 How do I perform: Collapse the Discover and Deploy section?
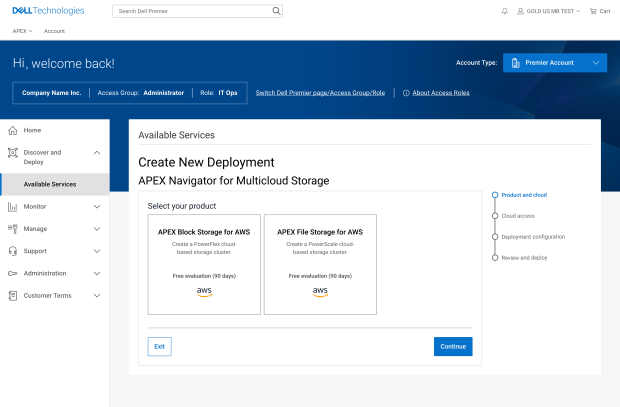point(97,153)
